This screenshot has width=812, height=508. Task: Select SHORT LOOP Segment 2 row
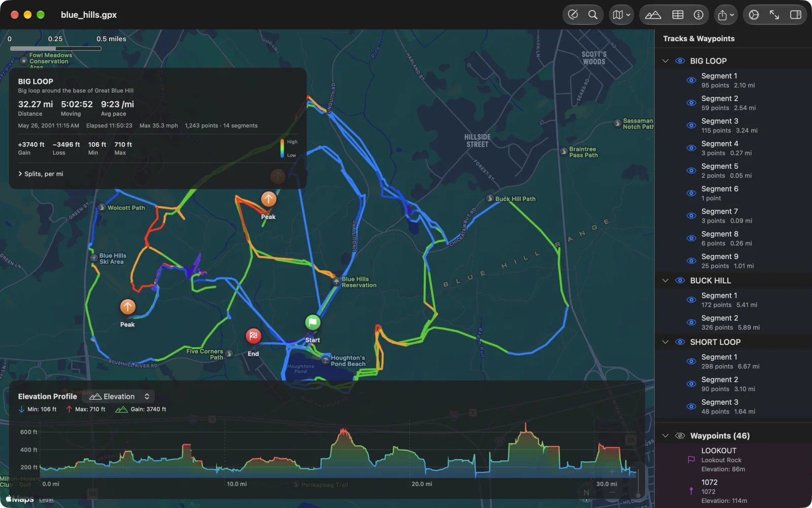click(733, 384)
